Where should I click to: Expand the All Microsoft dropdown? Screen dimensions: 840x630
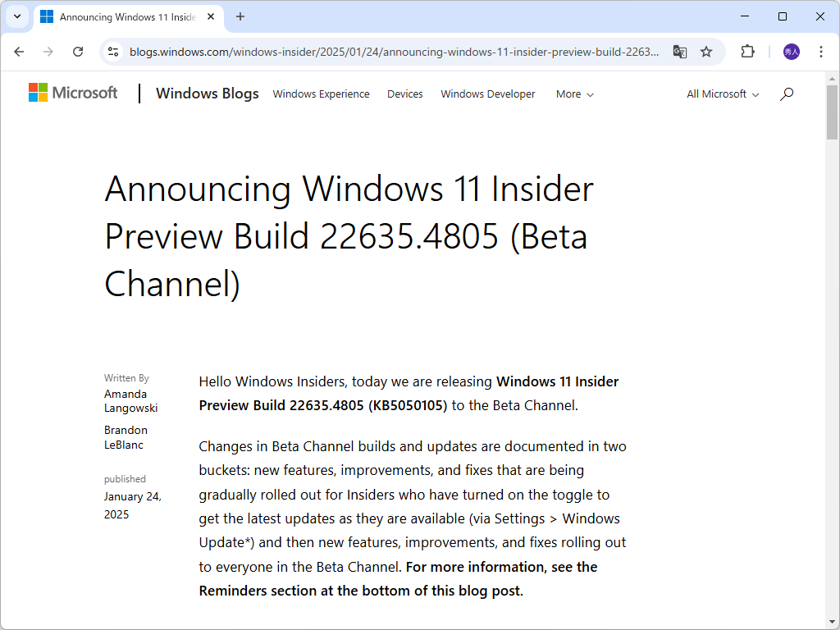click(x=723, y=94)
